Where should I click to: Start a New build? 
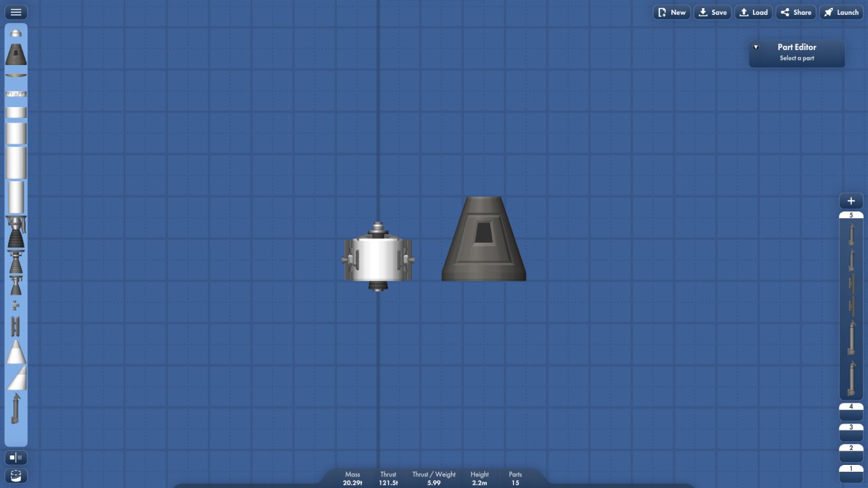click(671, 12)
